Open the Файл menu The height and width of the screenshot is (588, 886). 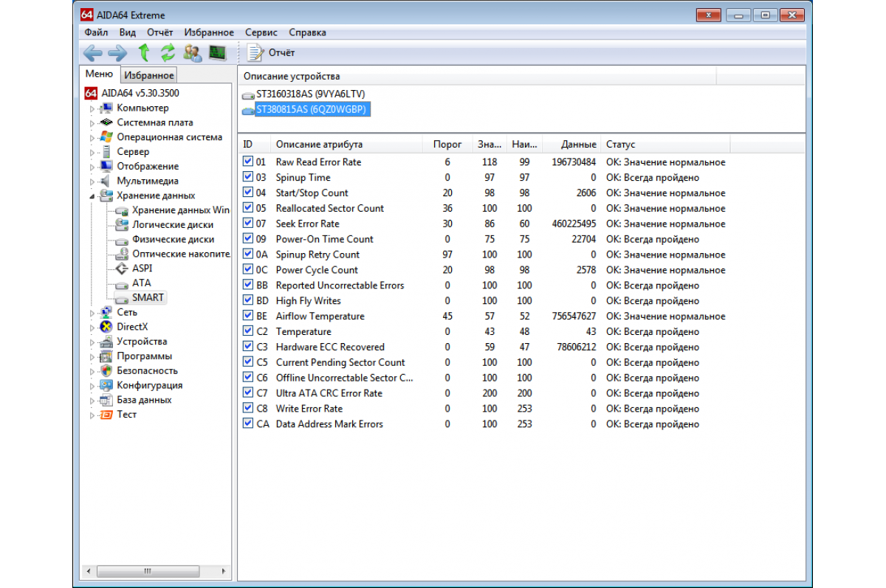point(96,32)
